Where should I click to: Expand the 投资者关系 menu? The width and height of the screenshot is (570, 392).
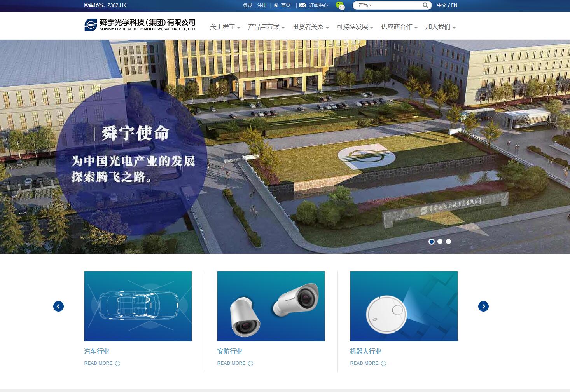point(310,27)
